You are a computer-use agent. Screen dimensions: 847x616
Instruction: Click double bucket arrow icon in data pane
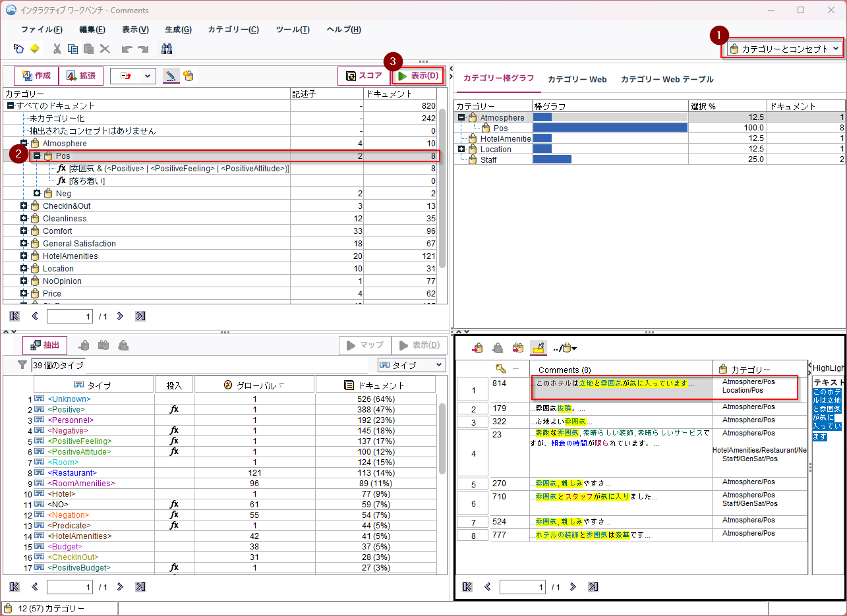pos(518,348)
